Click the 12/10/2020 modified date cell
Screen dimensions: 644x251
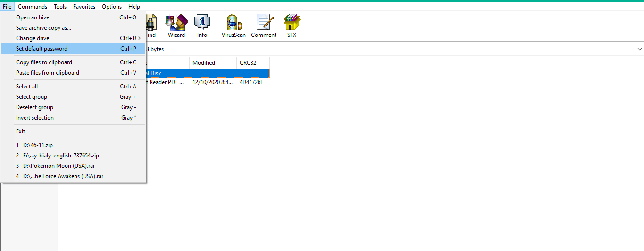(x=212, y=82)
